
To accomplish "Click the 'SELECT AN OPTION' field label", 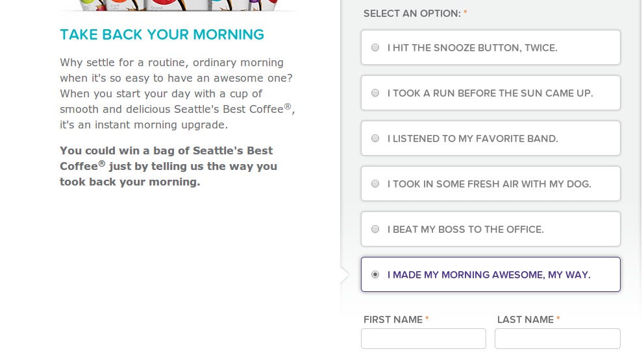I will [x=412, y=14].
